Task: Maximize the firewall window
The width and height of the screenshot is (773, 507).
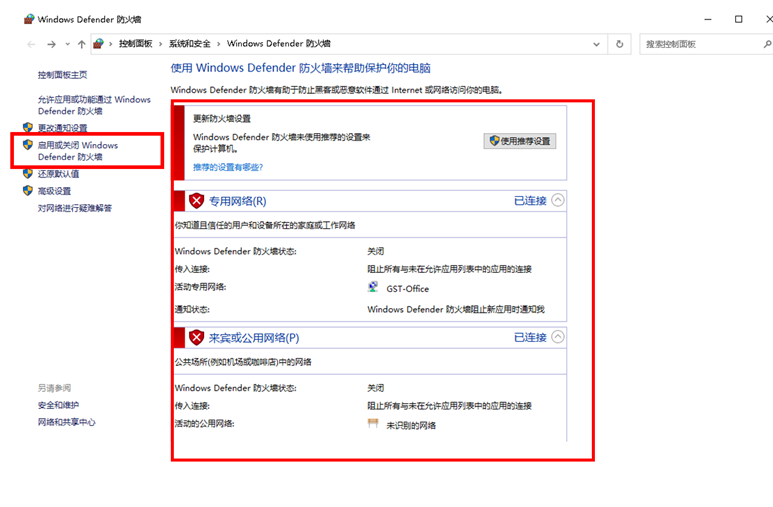Action: tap(738, 19)
